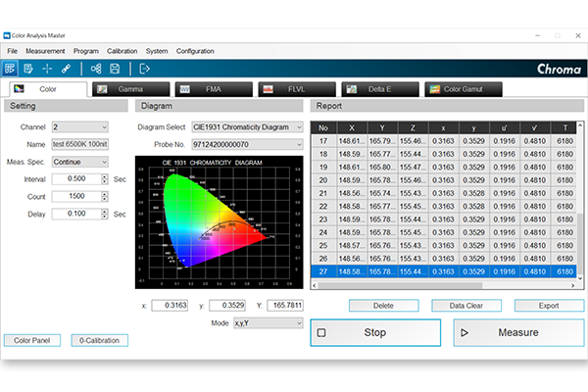588x392 pixels.
Task: Expand the Probe No. dropdown
Action: click(x=247, y=144)
